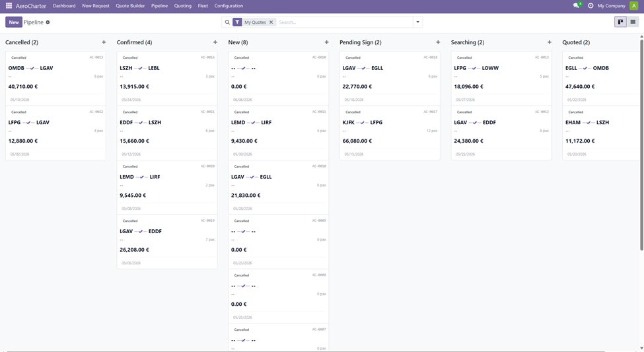The height and width of the screenshot is (352, 644).
Task: Add a quote in Cancelled column
Action: 104,42
